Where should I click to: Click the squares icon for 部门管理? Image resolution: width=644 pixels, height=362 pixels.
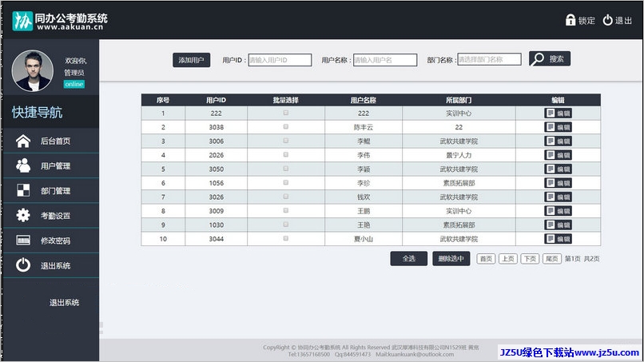[x=23, y=190]
